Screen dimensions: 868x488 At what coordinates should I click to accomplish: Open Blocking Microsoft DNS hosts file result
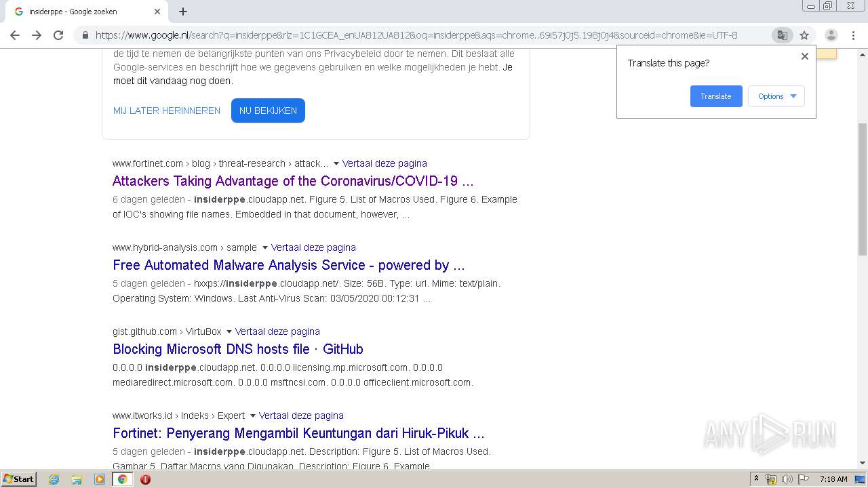pos(238,349)
